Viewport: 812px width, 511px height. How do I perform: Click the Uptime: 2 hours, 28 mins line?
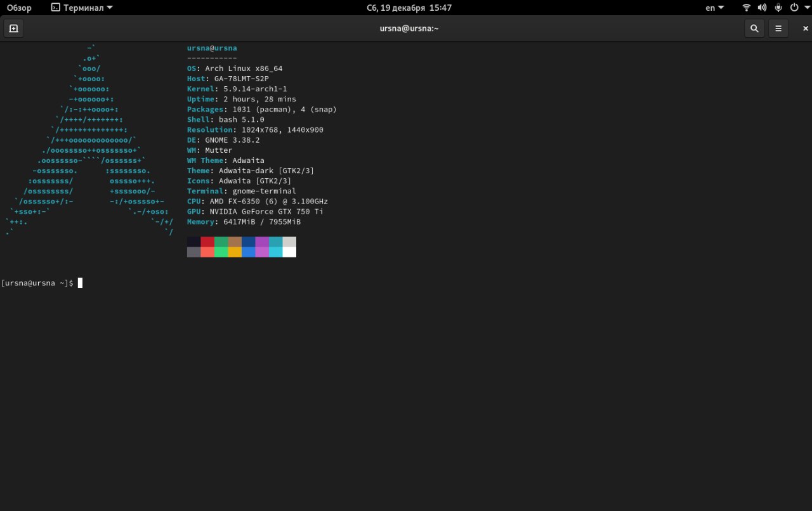click(242, 99)
